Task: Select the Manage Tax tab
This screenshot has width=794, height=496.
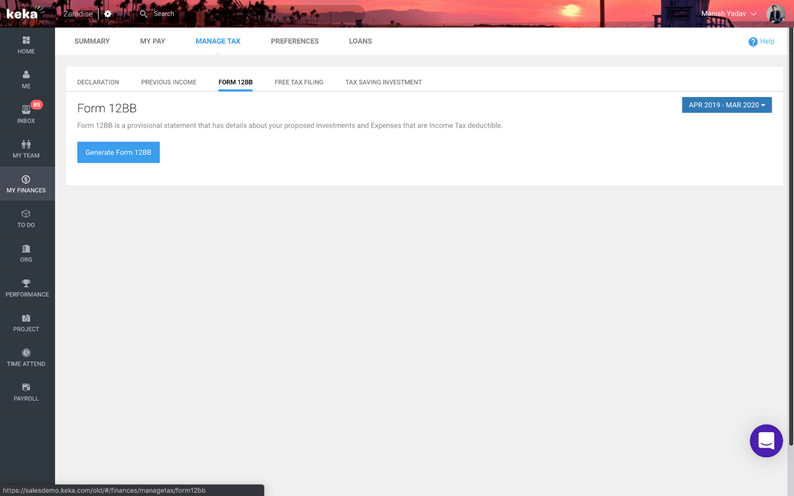Action: tap(218, 41)
